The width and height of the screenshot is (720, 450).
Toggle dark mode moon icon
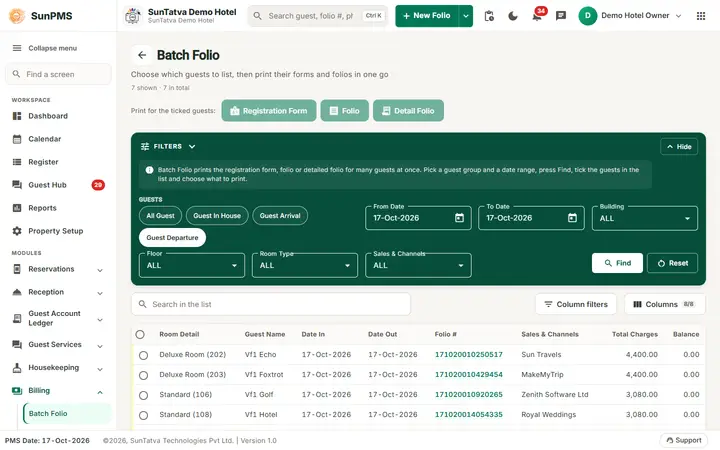point(513,16)
